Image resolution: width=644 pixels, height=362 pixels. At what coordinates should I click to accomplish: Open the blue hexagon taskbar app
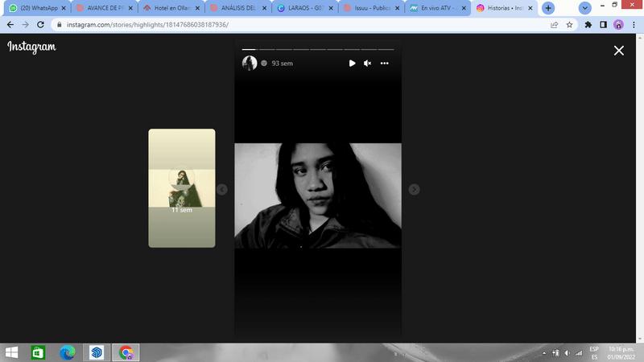(x=97, y=352)
